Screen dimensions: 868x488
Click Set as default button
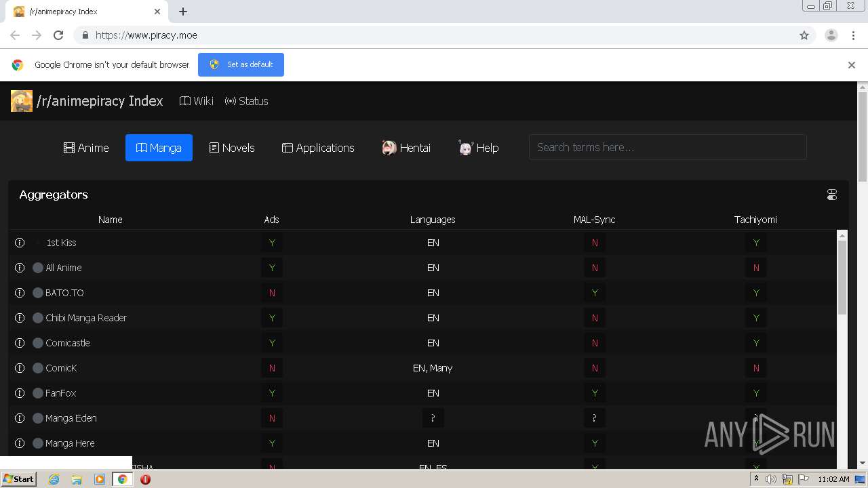241,64
